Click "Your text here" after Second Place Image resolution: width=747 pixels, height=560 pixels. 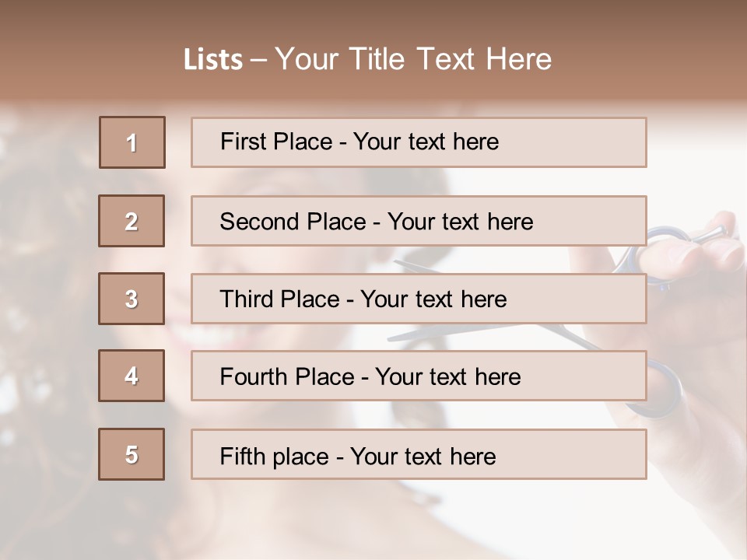click(460, 222)
